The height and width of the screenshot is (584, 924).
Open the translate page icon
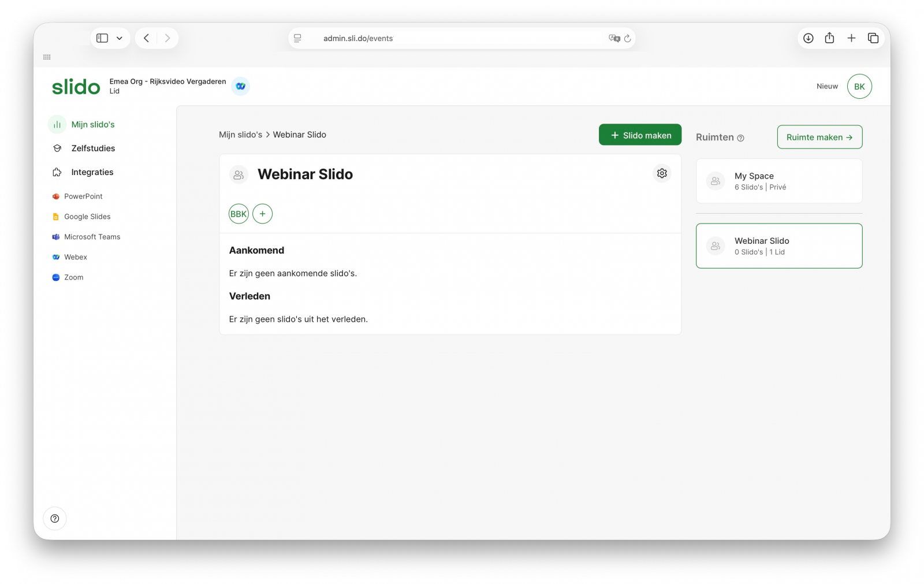tap(613, 38)
